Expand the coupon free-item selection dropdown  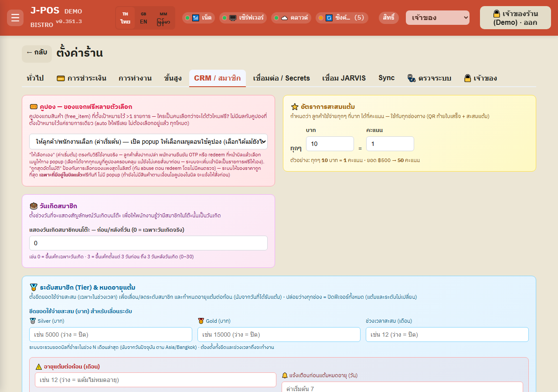click(x=148, y=142)
